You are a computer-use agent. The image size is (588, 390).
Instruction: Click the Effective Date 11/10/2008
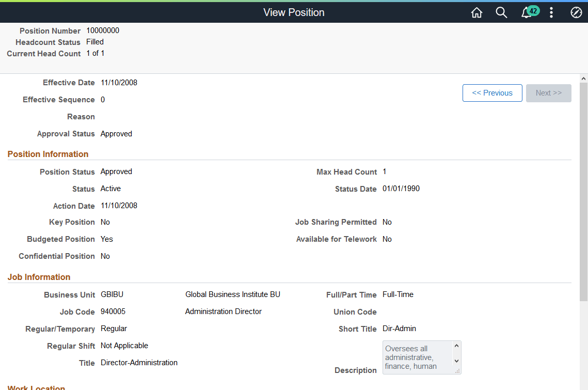(x=119, y=82)
